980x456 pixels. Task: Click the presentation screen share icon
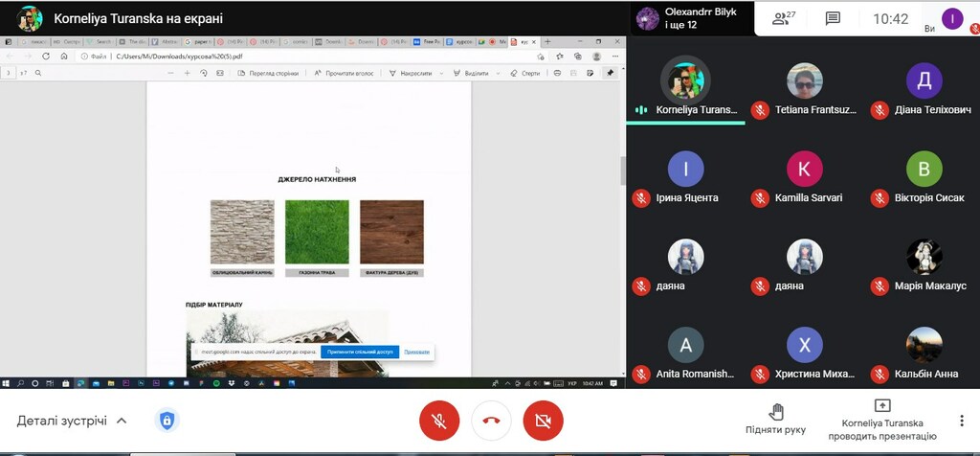[882, 406]
